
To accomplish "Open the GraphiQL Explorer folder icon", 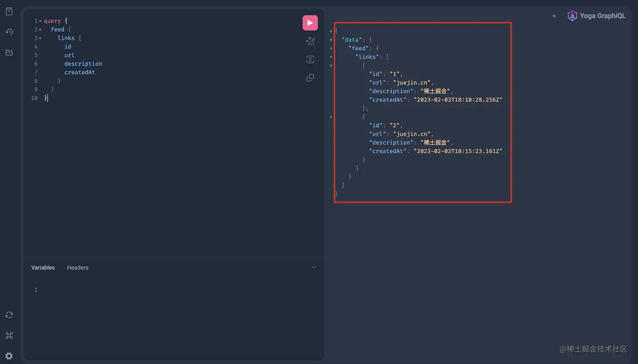I will point(9,53).
